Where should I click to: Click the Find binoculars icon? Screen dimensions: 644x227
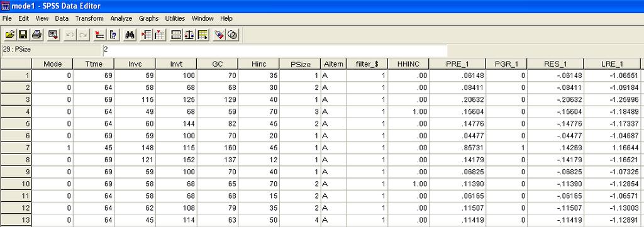coord(130,35)
